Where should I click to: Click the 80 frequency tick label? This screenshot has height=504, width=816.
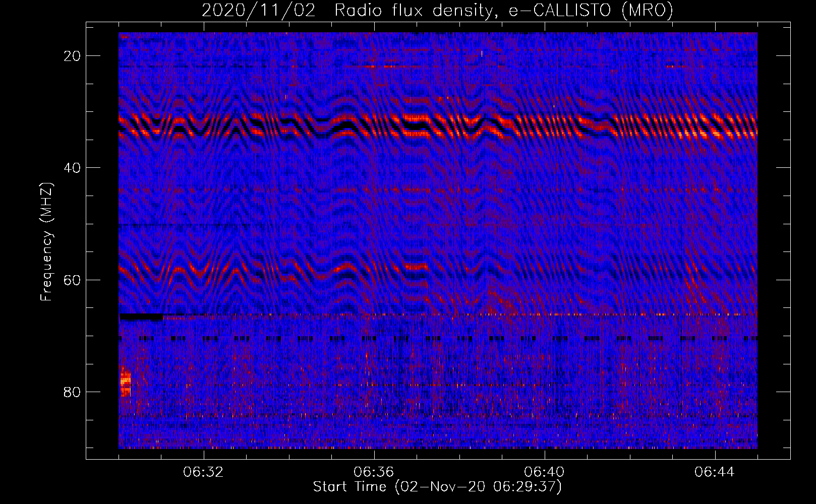coord(73,392)
